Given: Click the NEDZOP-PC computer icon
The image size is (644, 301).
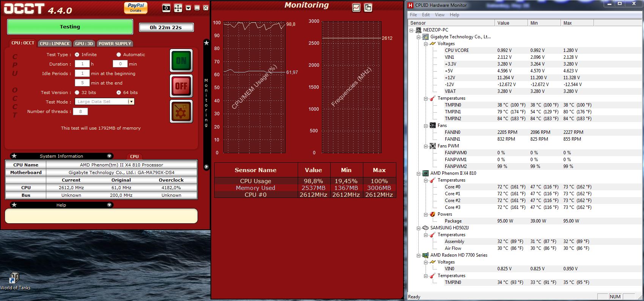Looking at the screenshot, I should point(418,30).
